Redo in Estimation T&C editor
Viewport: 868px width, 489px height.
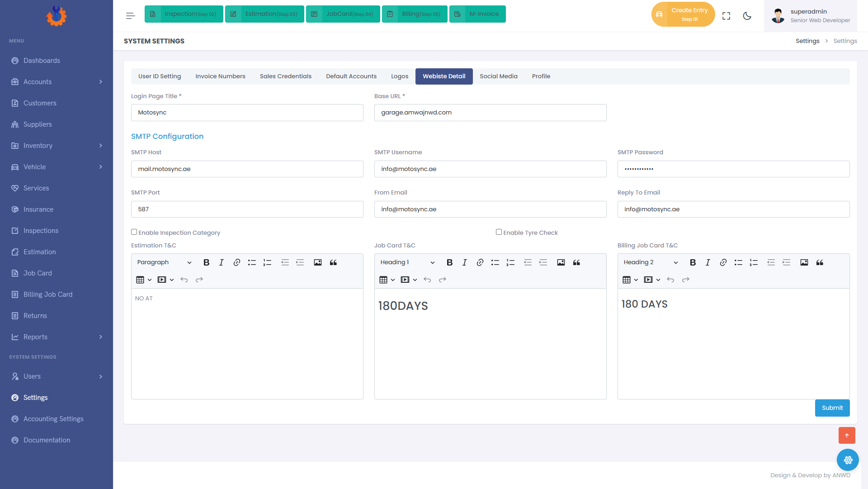pos(199,280)
